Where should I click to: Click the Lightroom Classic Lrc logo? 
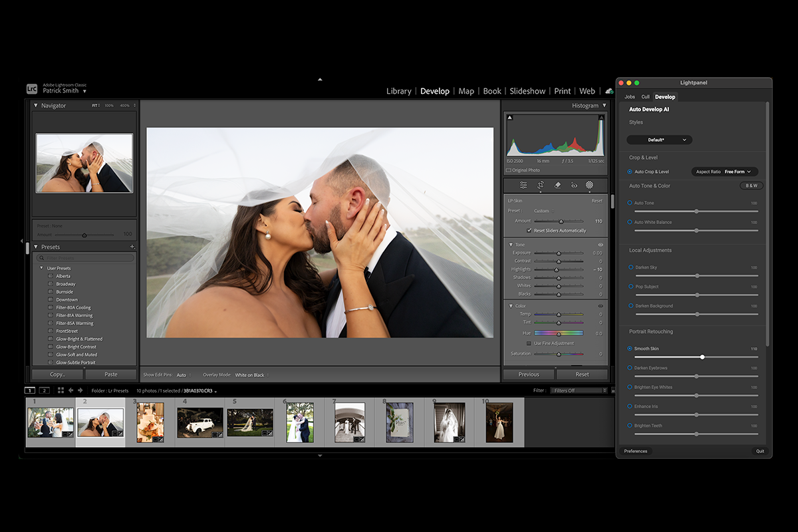pyautogui.click(x=32, y=88)
